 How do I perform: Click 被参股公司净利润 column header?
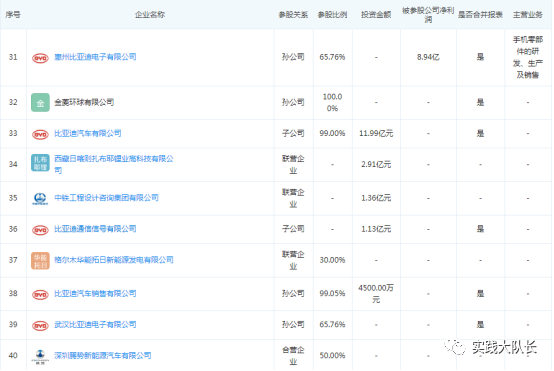coord(428,14)
